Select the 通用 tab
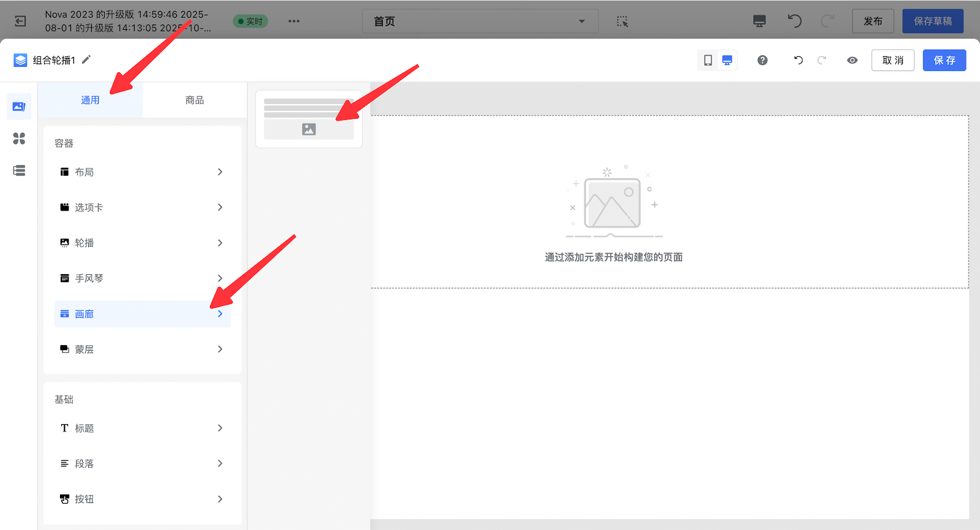The width and height of the screenshot is (980, 530). [x=90, y=100]
